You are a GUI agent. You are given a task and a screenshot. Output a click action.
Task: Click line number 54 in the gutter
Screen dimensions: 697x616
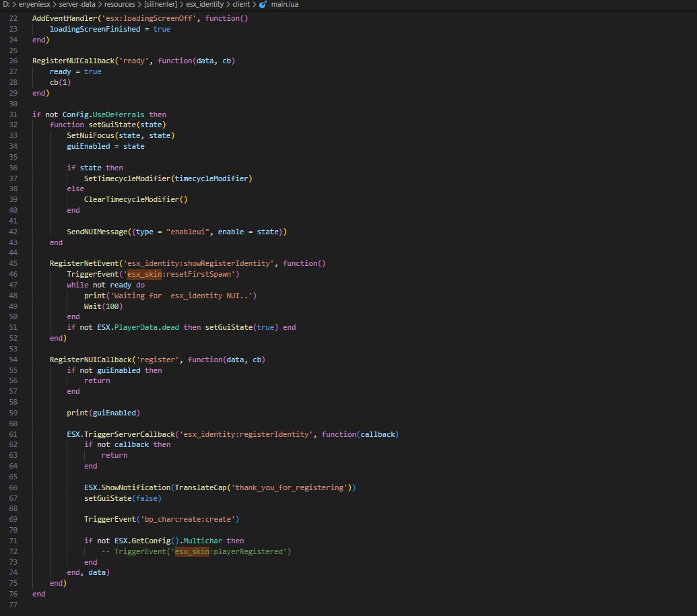[x=14, y=360]
